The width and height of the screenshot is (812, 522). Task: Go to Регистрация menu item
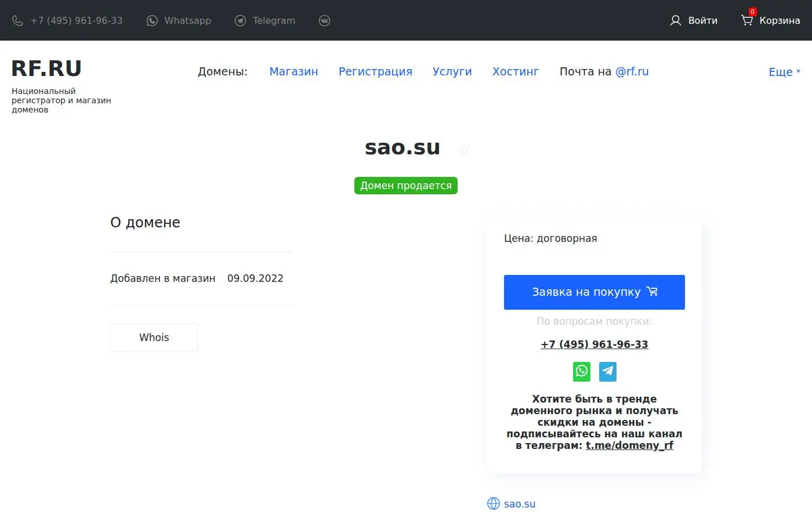[x=375, y=71]
